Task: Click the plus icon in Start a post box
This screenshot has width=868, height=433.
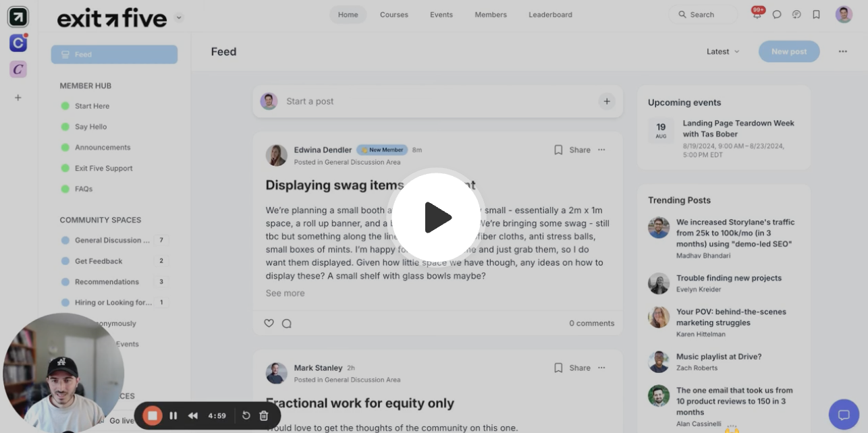Action: tap(607, 101)
